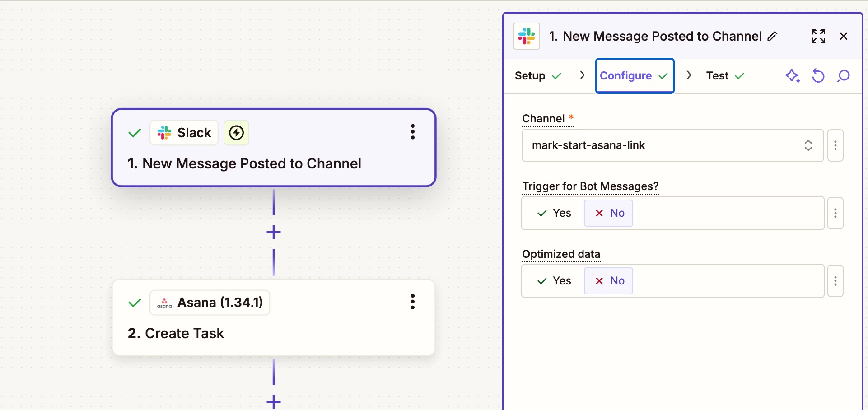Close the step configuration panel

tap(844, 36)
